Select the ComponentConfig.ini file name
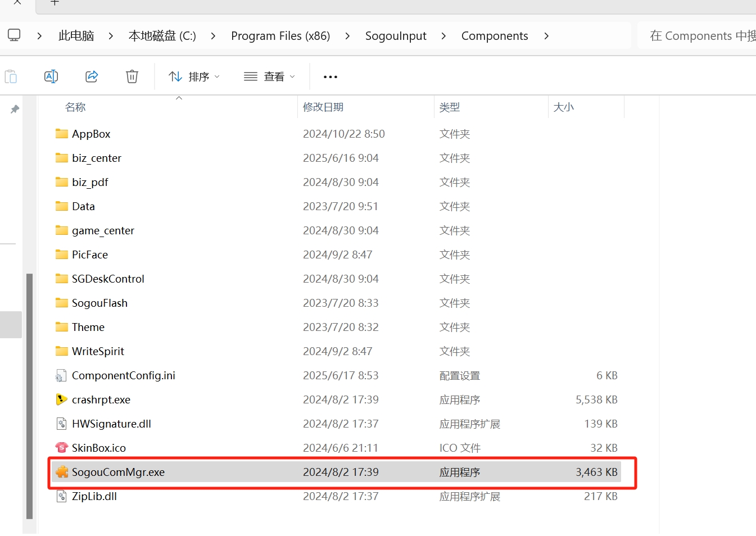Image resolution: width=756 pixels, height=536 pixels. (x=124, y=375)
